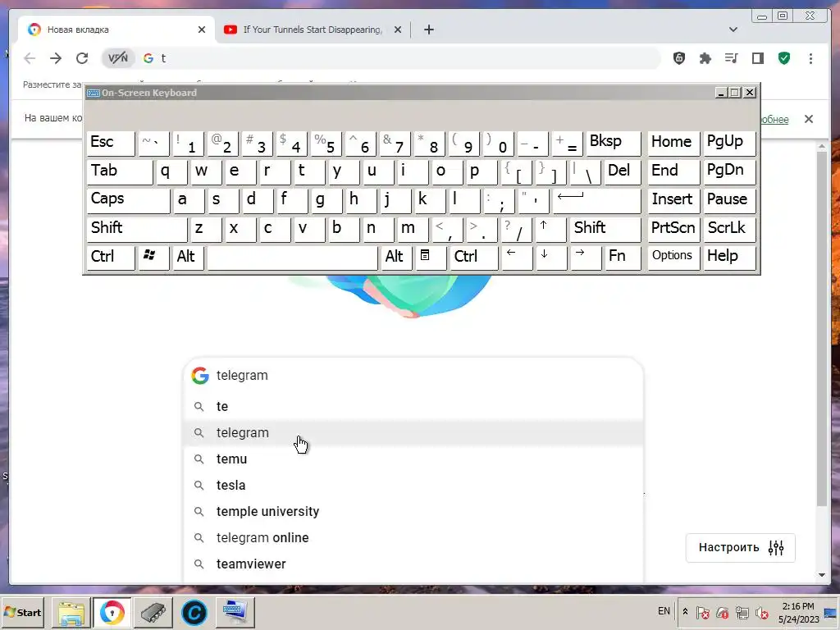
Task: Click the Windows logo key
Action: (153, 257)
